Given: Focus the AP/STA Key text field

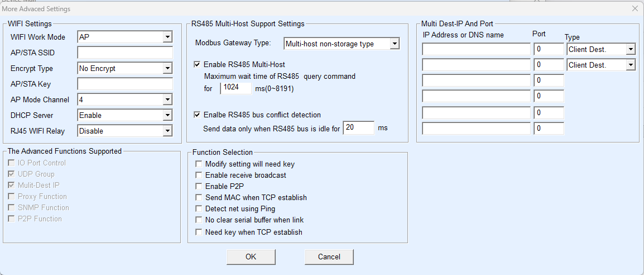Looking at the screenshot, I should point(125,84).
